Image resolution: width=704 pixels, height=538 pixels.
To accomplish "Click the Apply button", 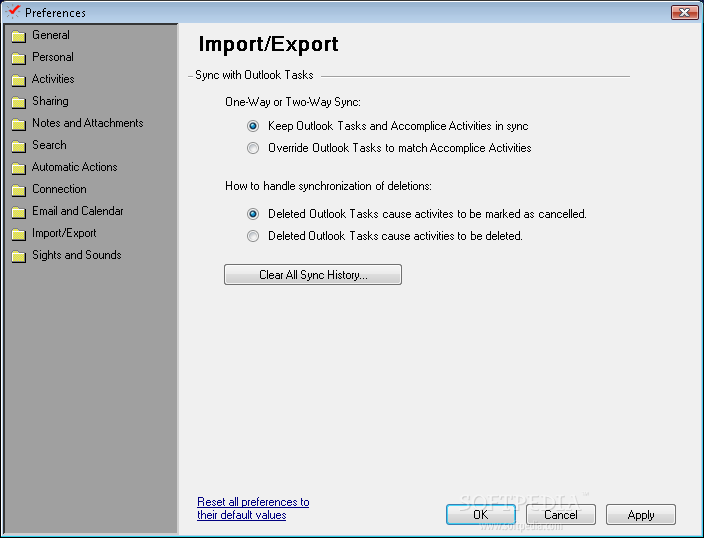I will point(641,515).
